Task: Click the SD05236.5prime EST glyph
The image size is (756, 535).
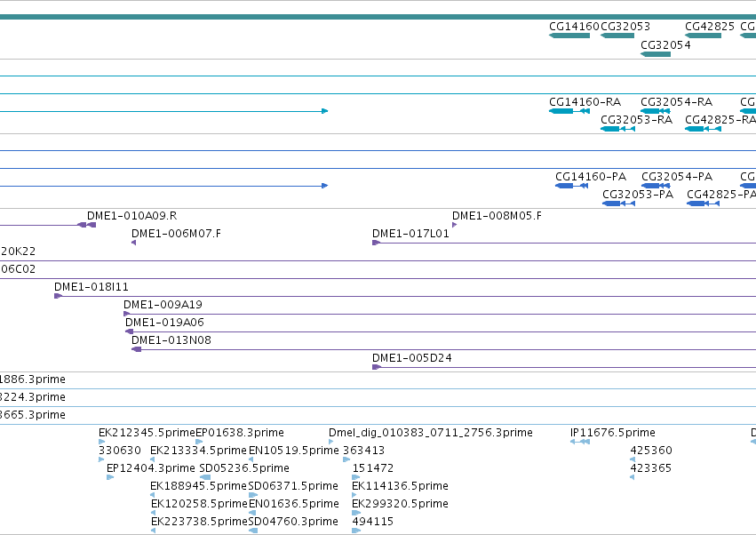Action: tap(204, 477)
